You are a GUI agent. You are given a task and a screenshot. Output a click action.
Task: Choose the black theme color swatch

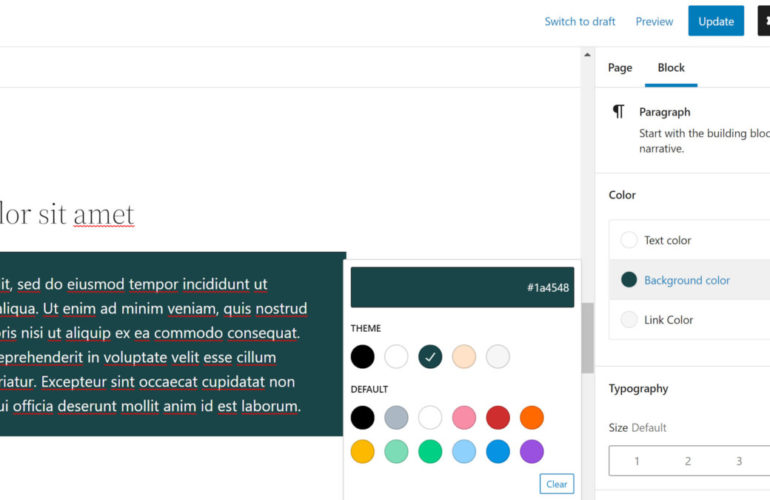[363, 356]
